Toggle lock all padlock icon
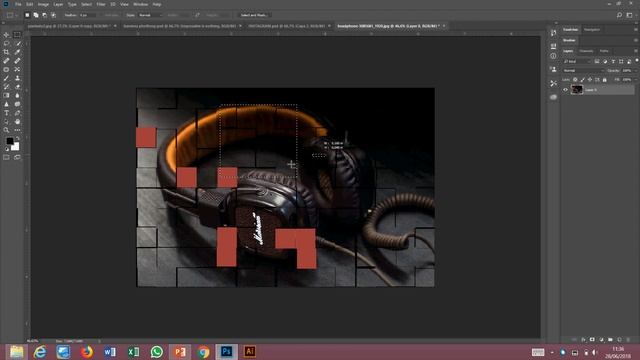The height and width of the screenshot is (360, 640). pyautogui.click(x=604, y=80)
